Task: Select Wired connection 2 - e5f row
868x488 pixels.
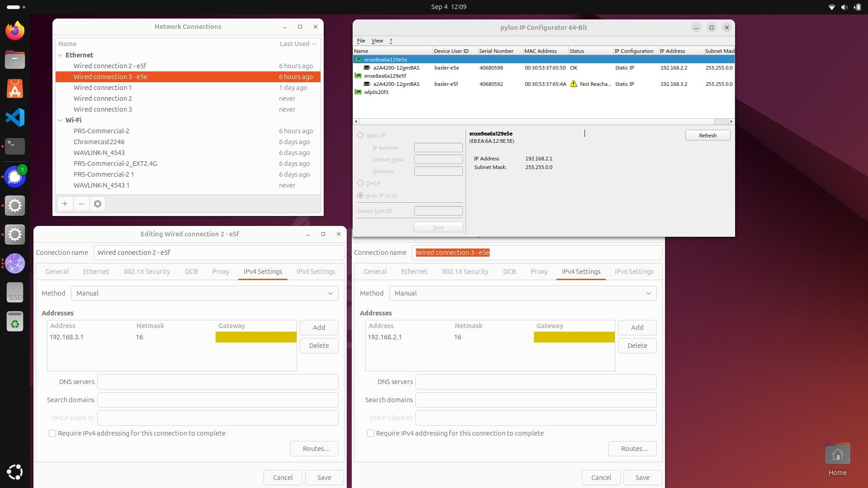Action: [x=188, y=66]
